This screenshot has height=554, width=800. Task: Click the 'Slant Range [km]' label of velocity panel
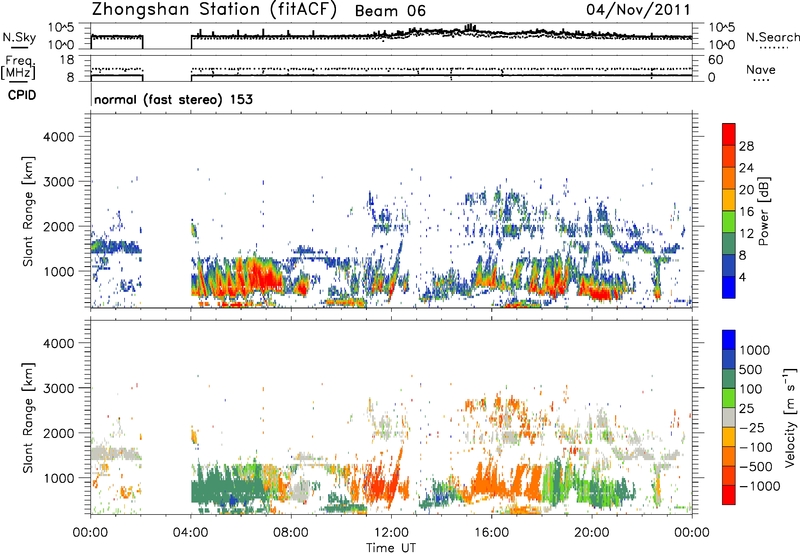click(28, 418)
